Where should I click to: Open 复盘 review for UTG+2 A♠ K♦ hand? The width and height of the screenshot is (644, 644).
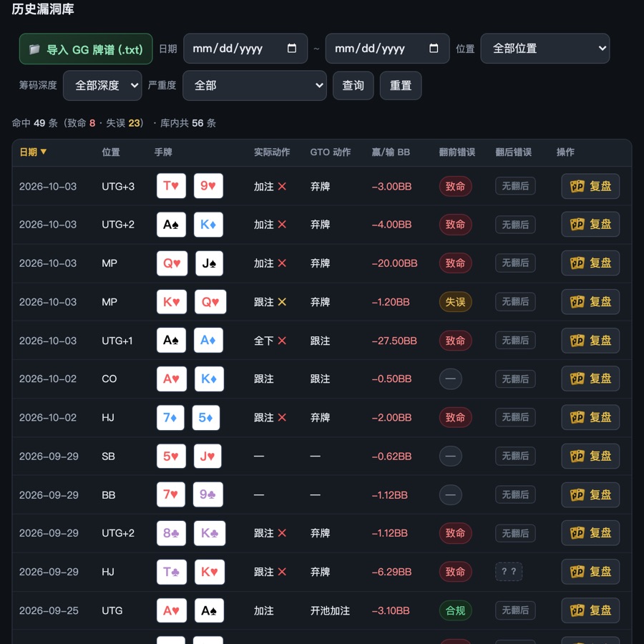(590, 224)
